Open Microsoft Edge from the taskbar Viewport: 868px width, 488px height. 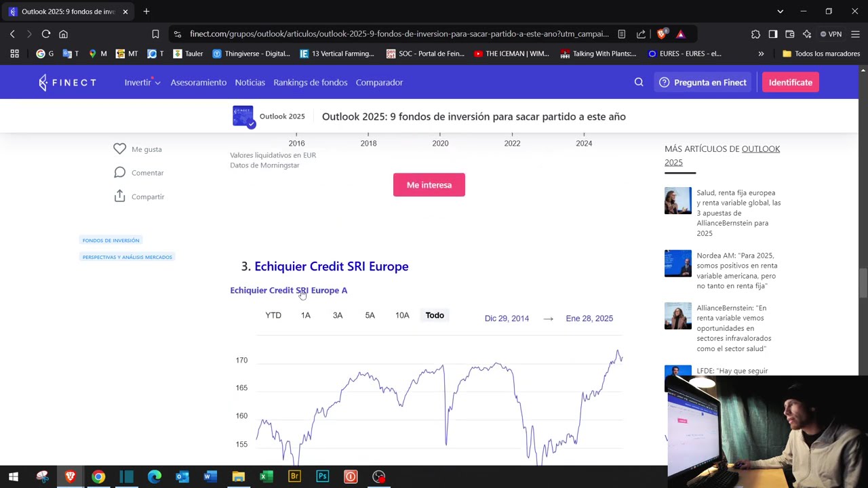[154, 476]
